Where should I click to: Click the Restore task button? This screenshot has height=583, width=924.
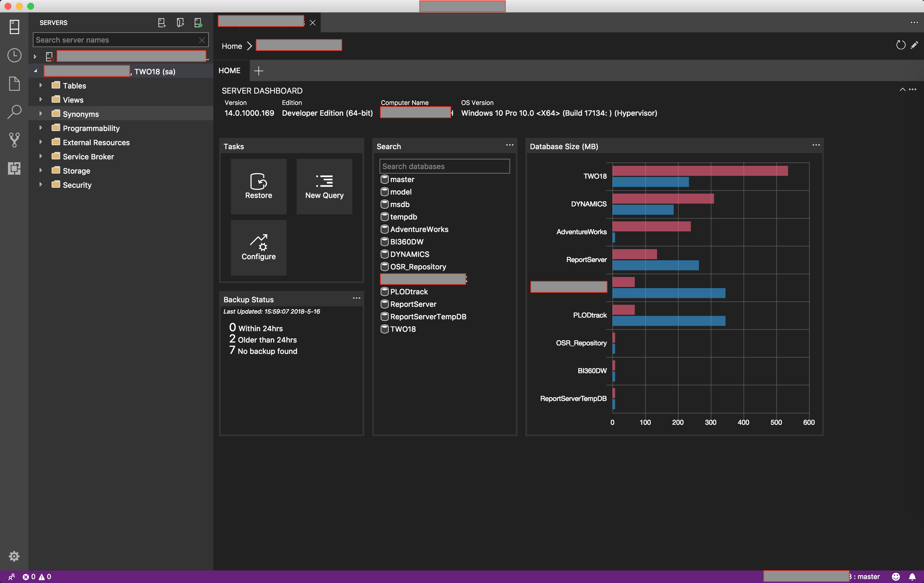(x=258, y=186)
